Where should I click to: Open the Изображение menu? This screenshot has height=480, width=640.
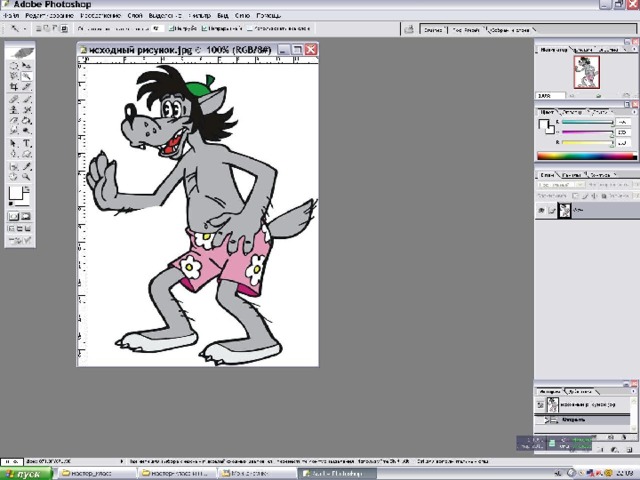point(100,16)
